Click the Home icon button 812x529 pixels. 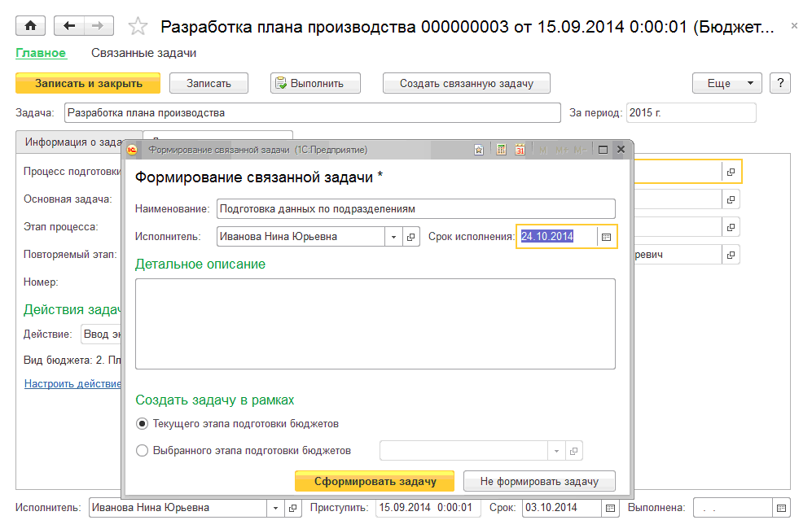pyautogui.click(x=30, y=26)
